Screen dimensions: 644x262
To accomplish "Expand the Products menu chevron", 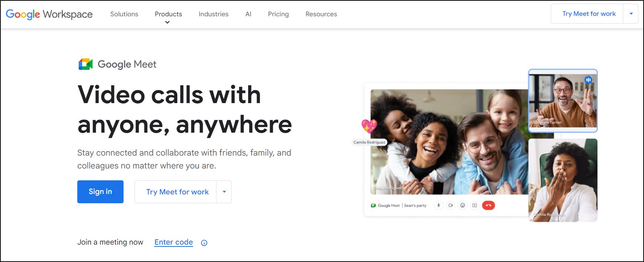I will click(167, 23).
